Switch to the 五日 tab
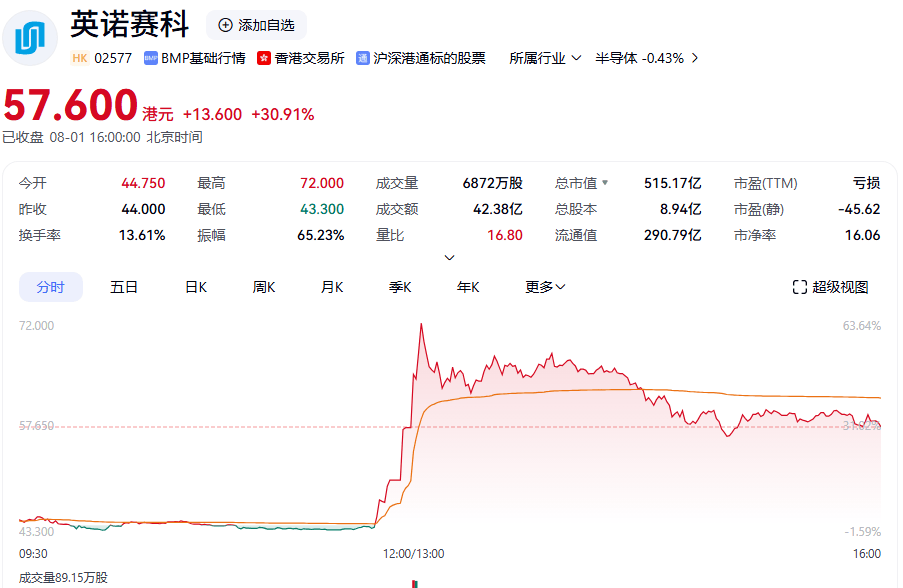The width and height of the screenshot is (903, 588). pos(124,287)
